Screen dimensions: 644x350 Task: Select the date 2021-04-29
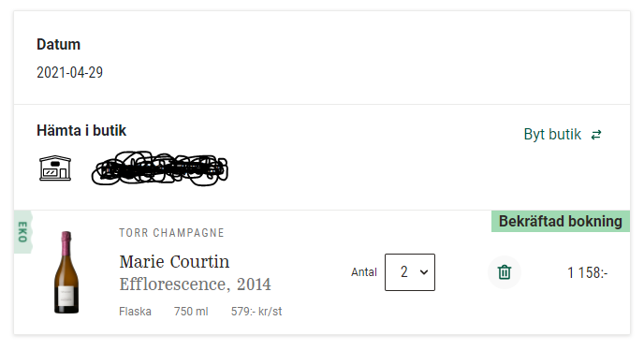tap(70, 73)
